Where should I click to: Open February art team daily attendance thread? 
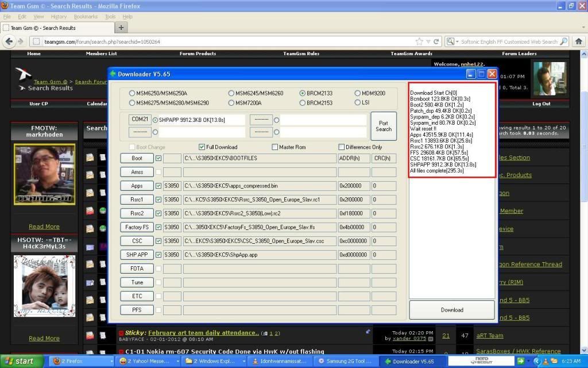click(204, 333)
